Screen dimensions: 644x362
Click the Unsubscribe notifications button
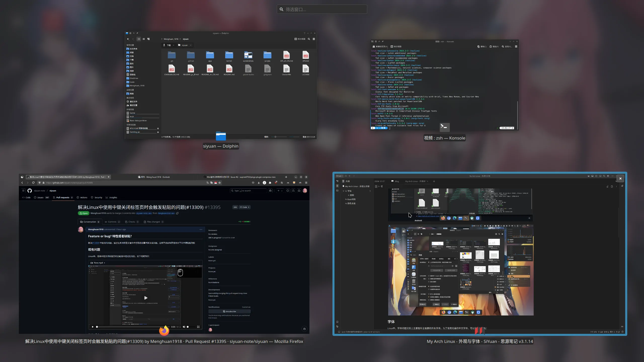[229, 311]
